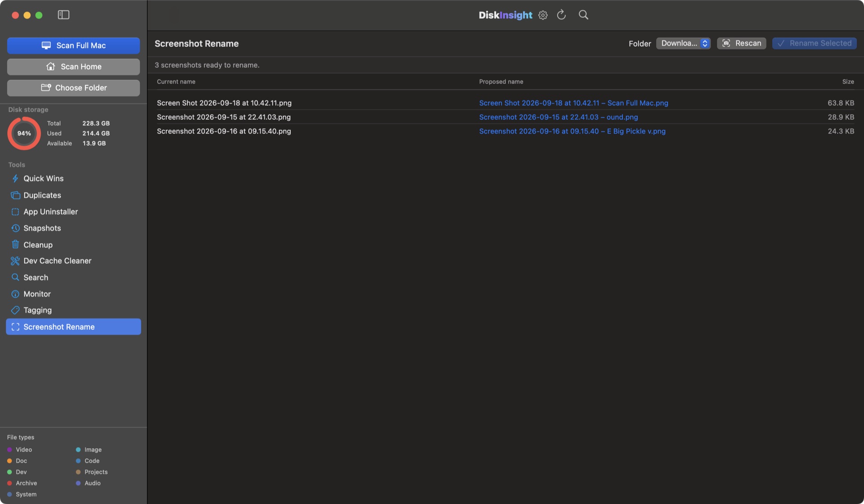The height and width of the screenshot is (504, 864).
Task: Click the Dev Cache Cleaner tools icon
Action: point(15,261)
